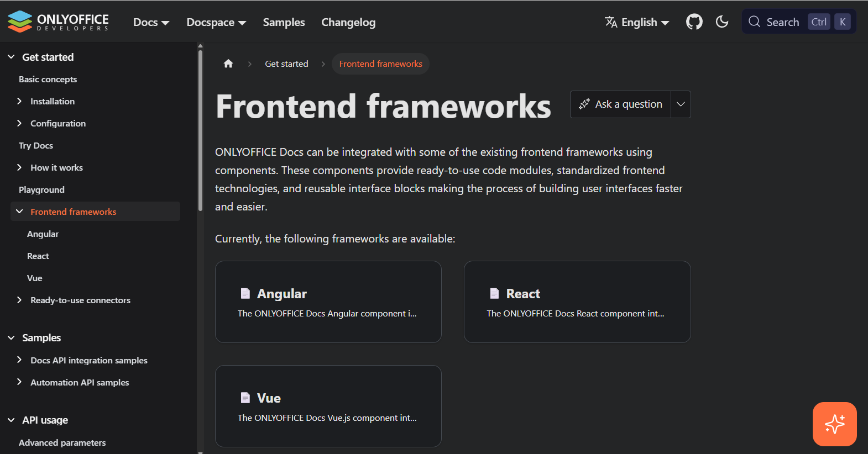Click the ONLYOFFICE Developers logo
Viewport: 868px width, 454px height.
click(57, 22)
